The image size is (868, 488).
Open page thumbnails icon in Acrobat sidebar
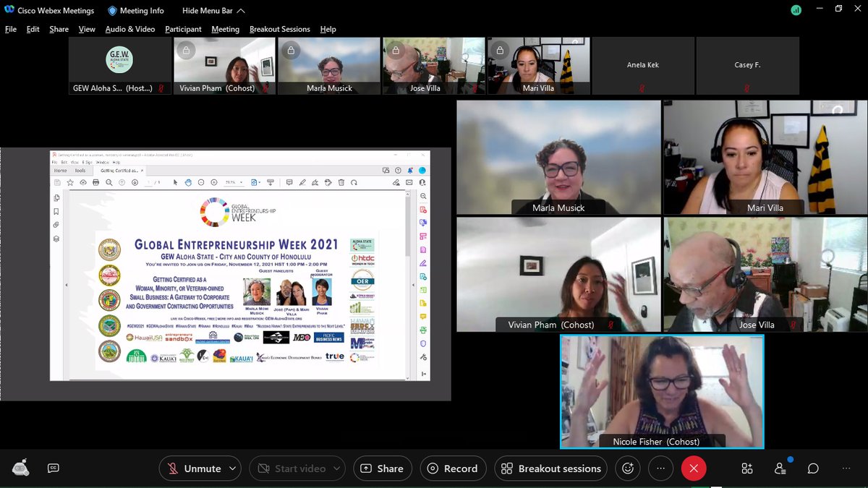(x=56, y=198)
